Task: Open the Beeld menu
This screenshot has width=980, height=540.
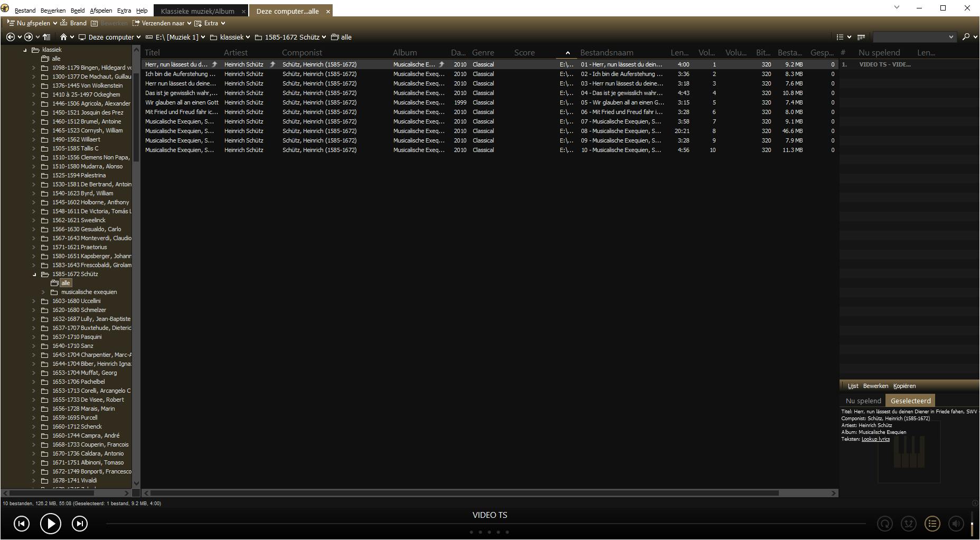Action: [78, 11]
